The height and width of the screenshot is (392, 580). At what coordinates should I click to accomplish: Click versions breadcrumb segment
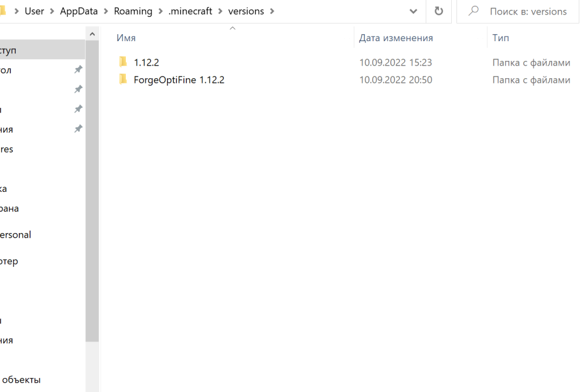(x=246, y=12)
